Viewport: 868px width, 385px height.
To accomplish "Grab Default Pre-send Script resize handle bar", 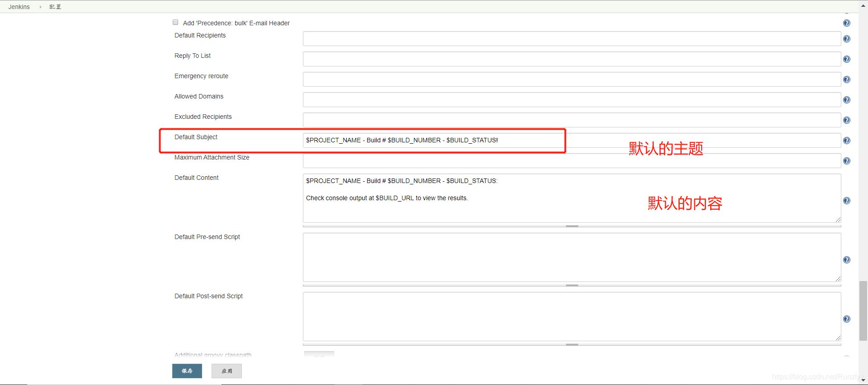I will [x=572, y=285].
